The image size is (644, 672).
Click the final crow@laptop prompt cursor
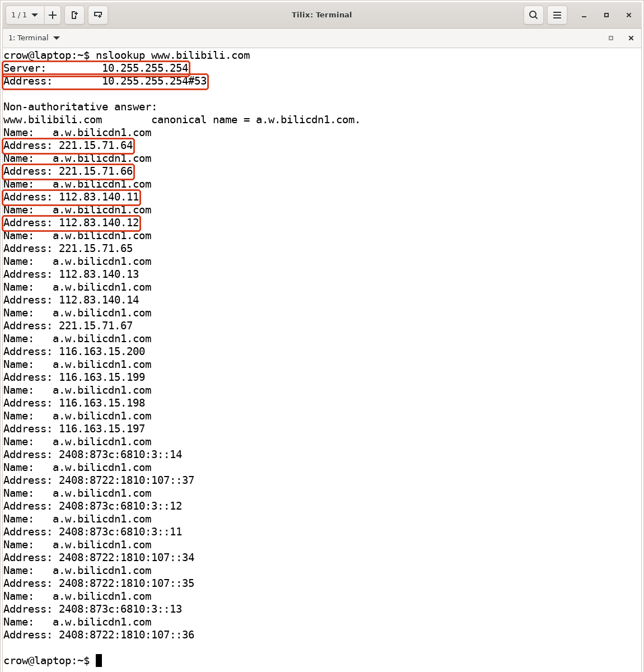99,661
